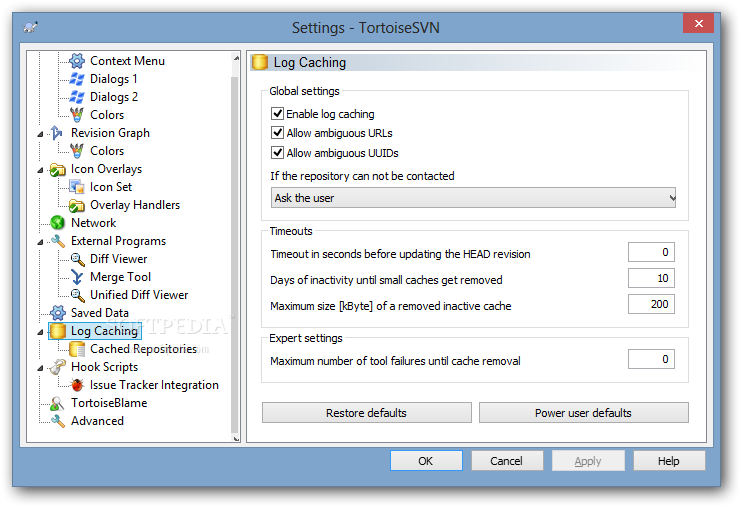
Task: Click Power user defaults button
Action: (x=584, y=412)
